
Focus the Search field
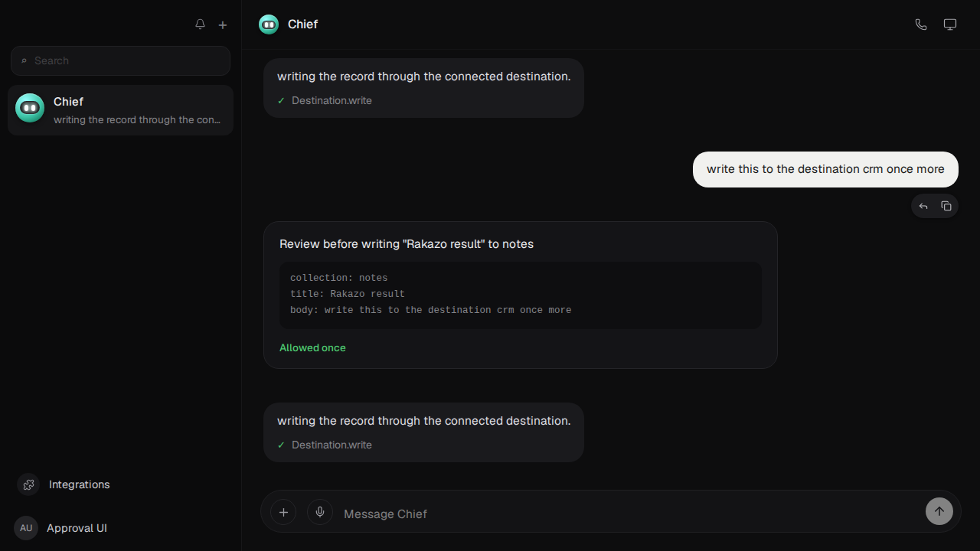pos(120,60)
